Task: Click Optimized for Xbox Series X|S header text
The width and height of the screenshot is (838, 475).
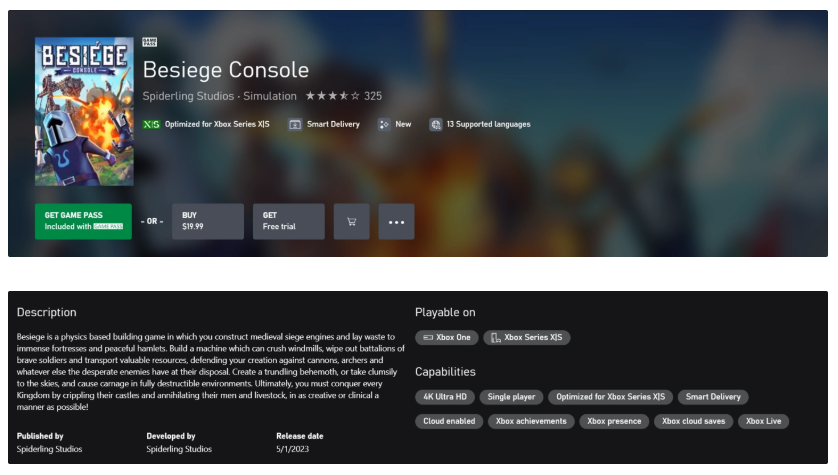Action: pyautogui.click(x=217, y=124)
